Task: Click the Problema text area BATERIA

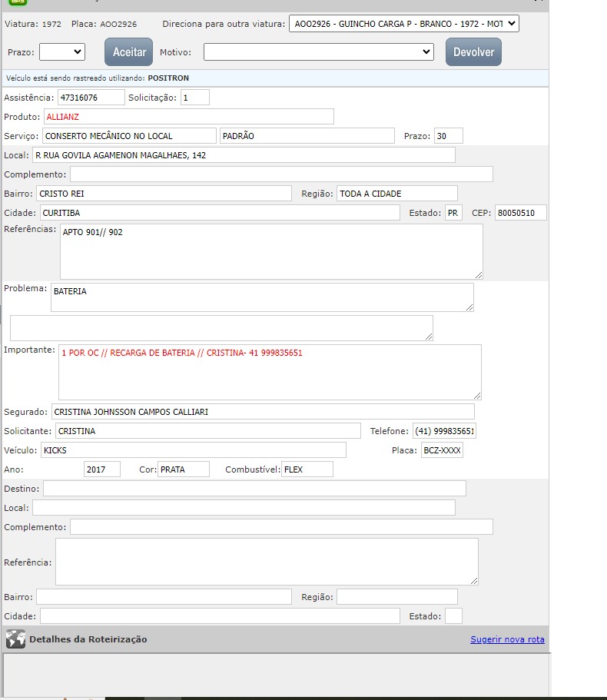Action: click(x=262, y=297)
